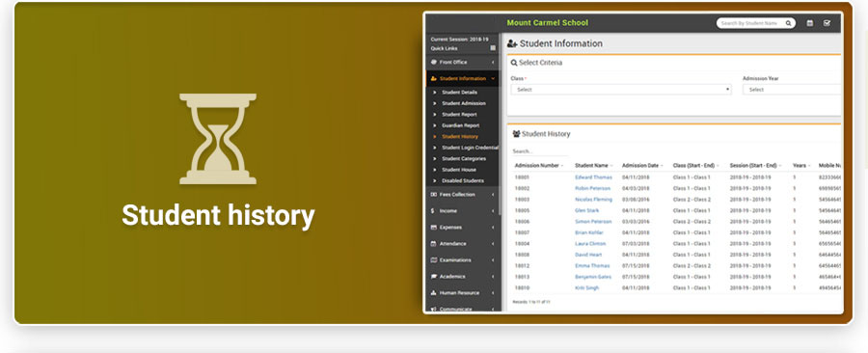Click the hourglass Student history icon
The width and height of the screenshot is (868, 353).
218,139
